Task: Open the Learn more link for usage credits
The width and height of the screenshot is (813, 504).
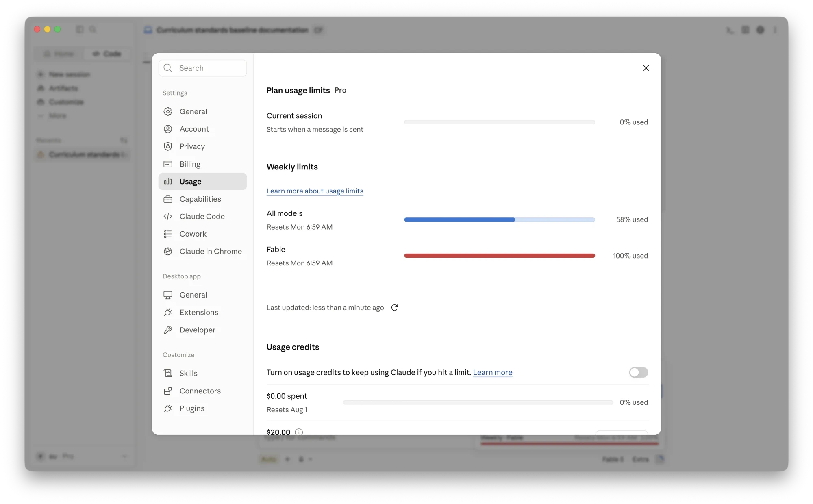Action: click(x=493, y=372)
